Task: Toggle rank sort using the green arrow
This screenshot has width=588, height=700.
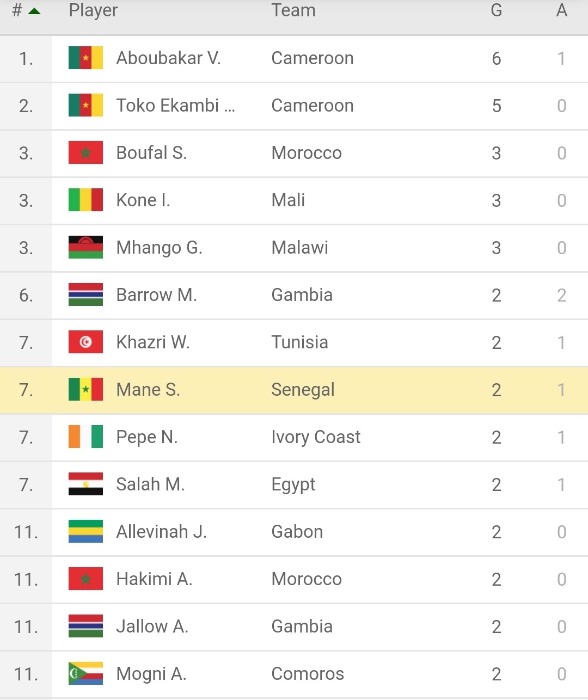Action: 34,11
